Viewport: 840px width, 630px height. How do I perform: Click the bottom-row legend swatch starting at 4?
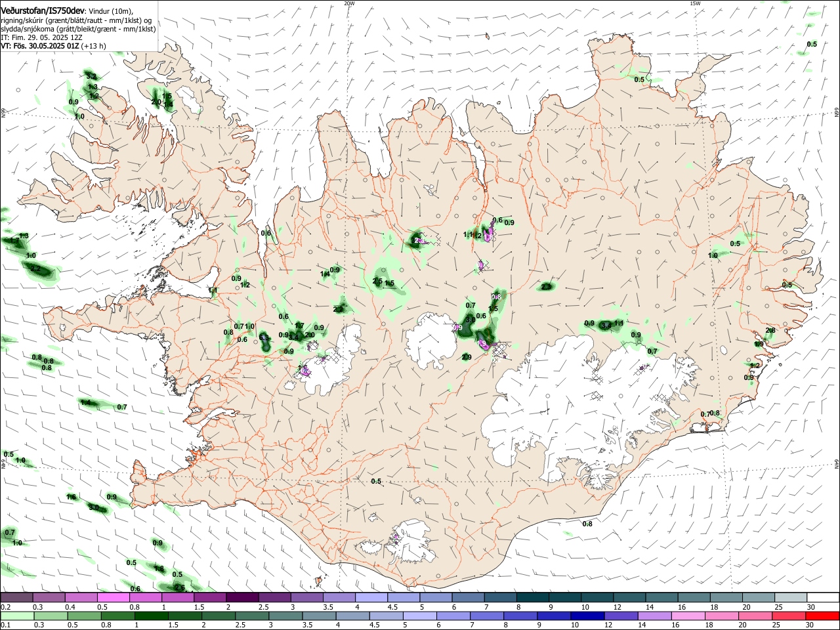point(353,616)
